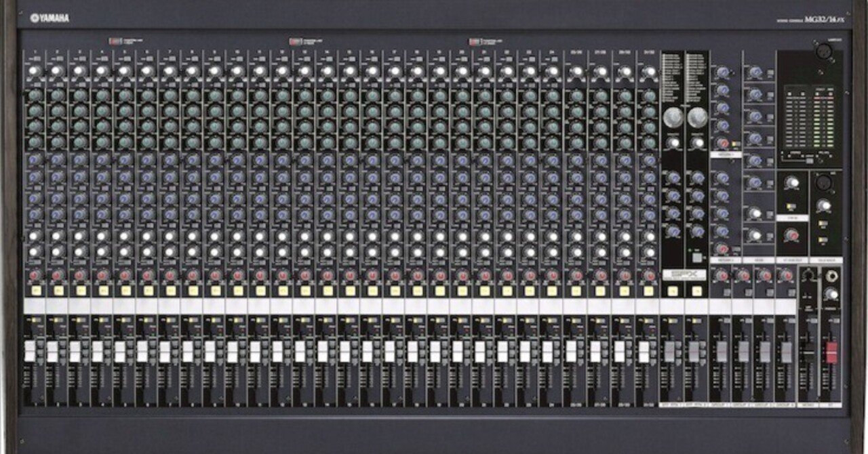The width and height of the screenshot is (868, 454).
Task: Toggle stereo channel 25/26 ON button
Action: [576, 290]
